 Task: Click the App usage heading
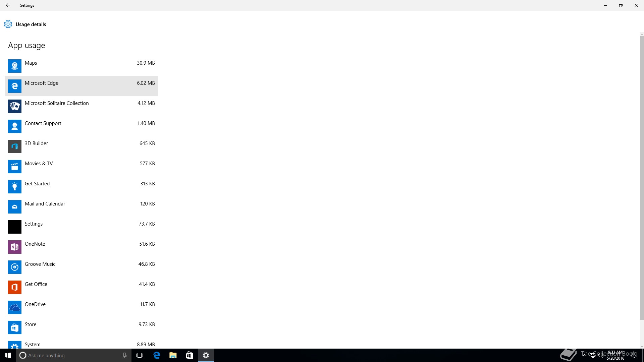point(26,46)
